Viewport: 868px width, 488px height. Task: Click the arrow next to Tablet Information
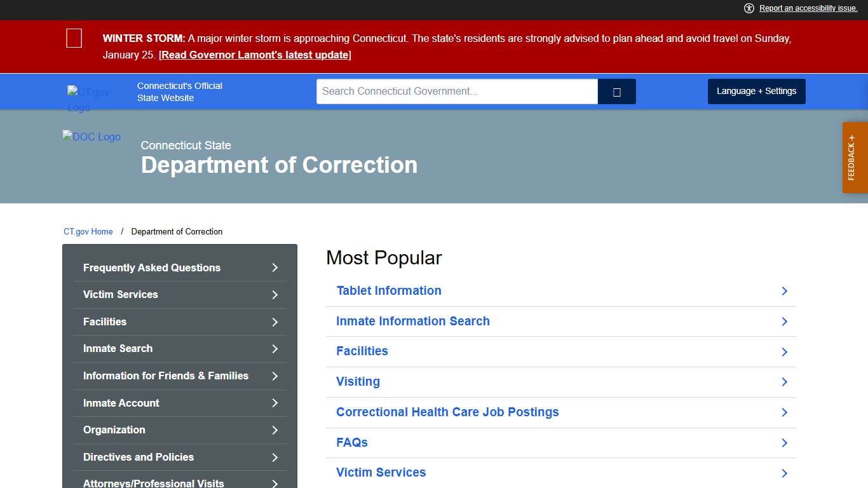click(x=784, y=291)
